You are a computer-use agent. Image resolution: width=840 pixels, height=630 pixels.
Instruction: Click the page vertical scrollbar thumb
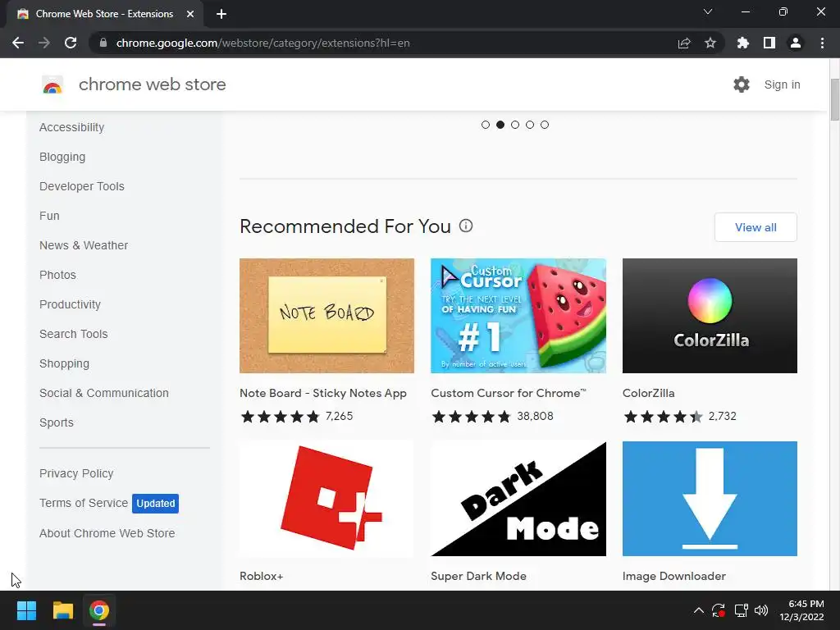tap(834, 99)
